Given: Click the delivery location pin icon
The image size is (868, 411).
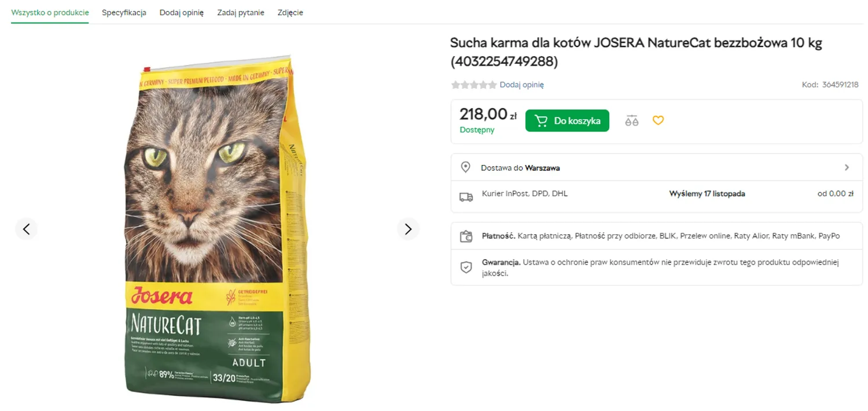Looking at the screenshot, I should [x=465, y=167].
